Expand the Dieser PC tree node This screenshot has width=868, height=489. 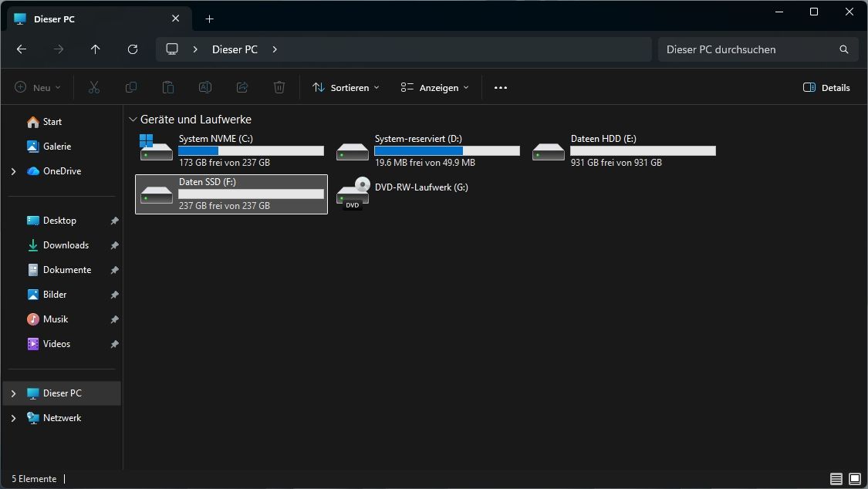point(13,393)
